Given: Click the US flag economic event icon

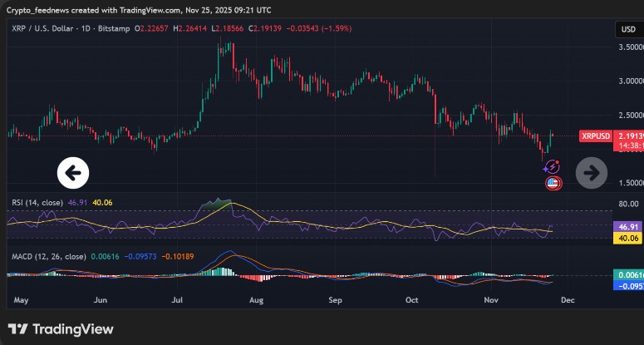Looking at the screenshot, I should click(552, 183).
